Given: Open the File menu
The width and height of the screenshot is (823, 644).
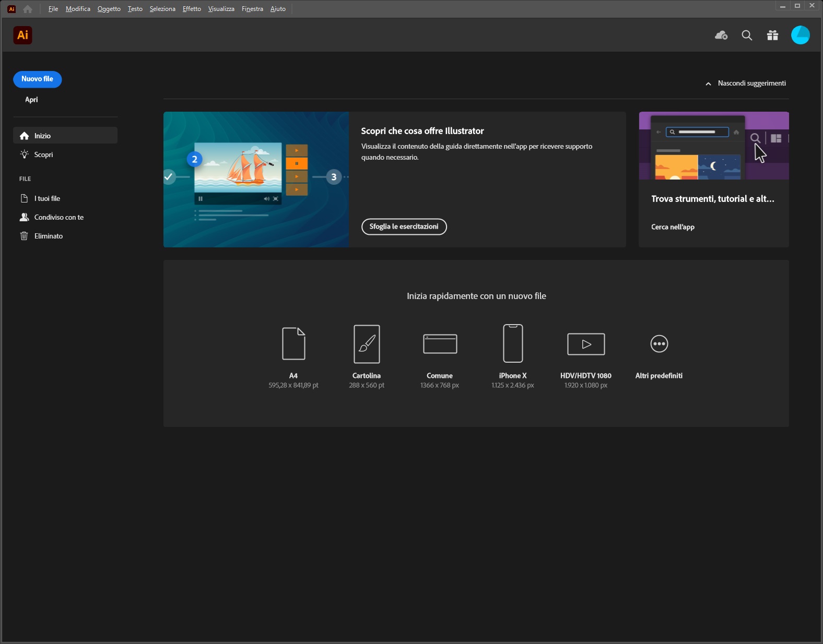Looking at the screenshot, I should [x=53, y=9].
